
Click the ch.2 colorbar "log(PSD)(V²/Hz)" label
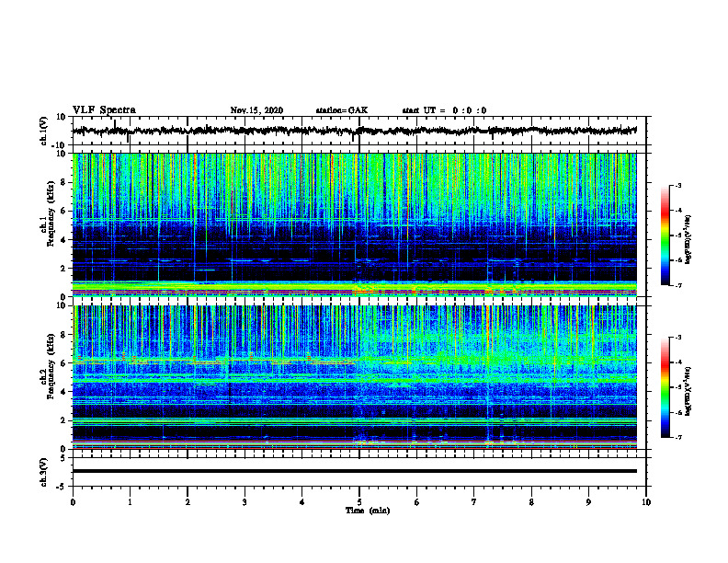coord(688,391)
